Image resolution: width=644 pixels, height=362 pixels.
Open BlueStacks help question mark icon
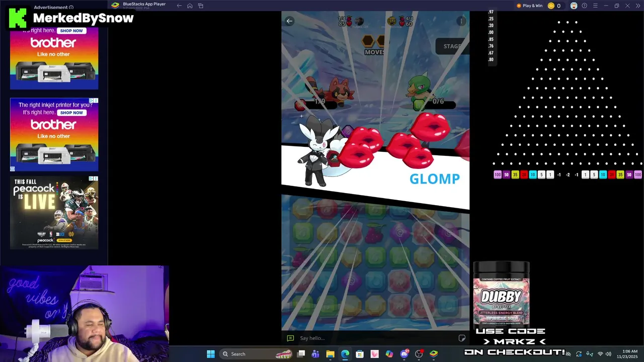click(584, 6)
